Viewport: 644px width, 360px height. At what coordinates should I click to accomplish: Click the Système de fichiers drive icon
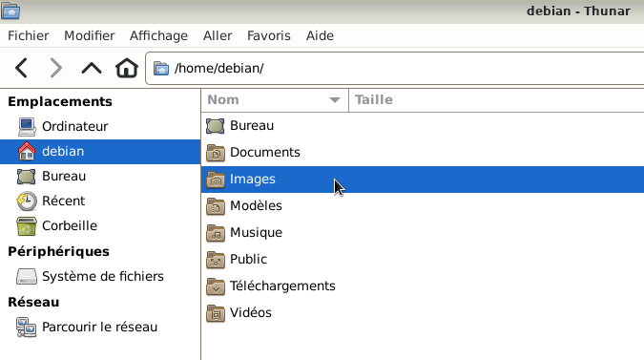pyautogui.click(x=27, y=277)
